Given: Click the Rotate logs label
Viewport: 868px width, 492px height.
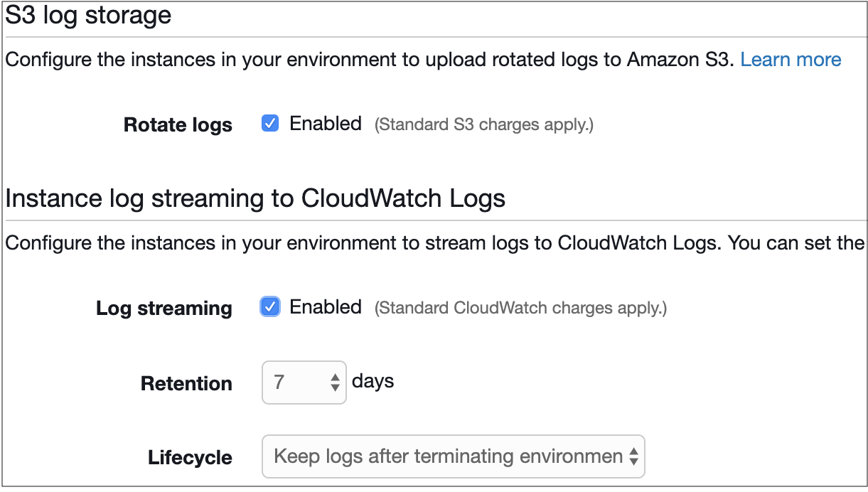Looking at the screenshot, I should tap(178, 125).
